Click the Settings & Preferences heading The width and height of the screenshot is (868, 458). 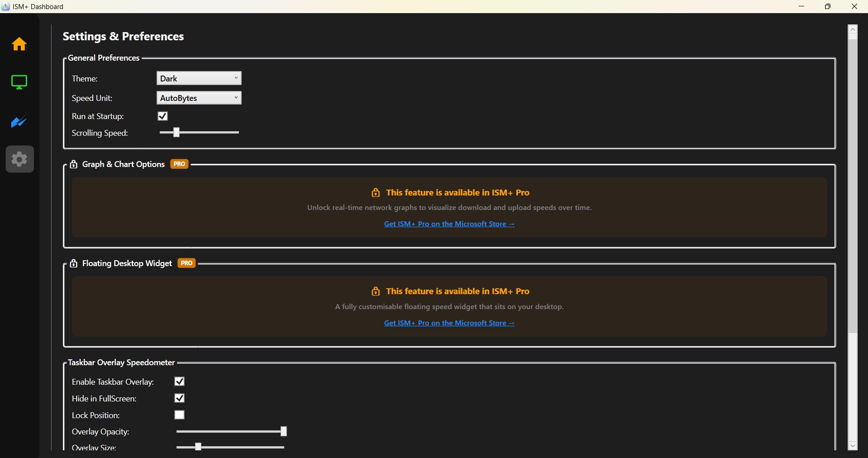[x=123, y=37]
